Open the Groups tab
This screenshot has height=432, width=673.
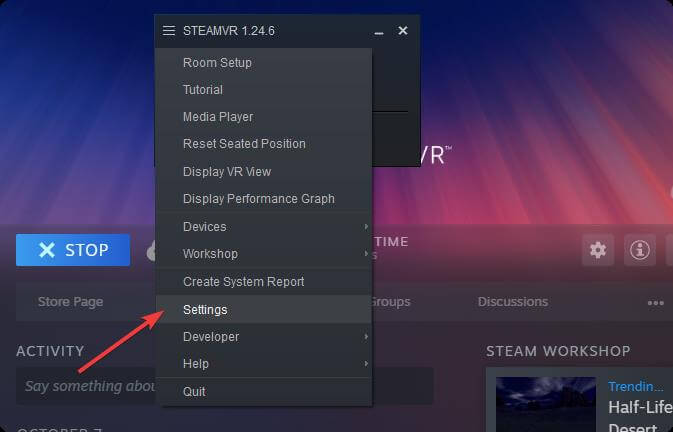coord(390,302)
